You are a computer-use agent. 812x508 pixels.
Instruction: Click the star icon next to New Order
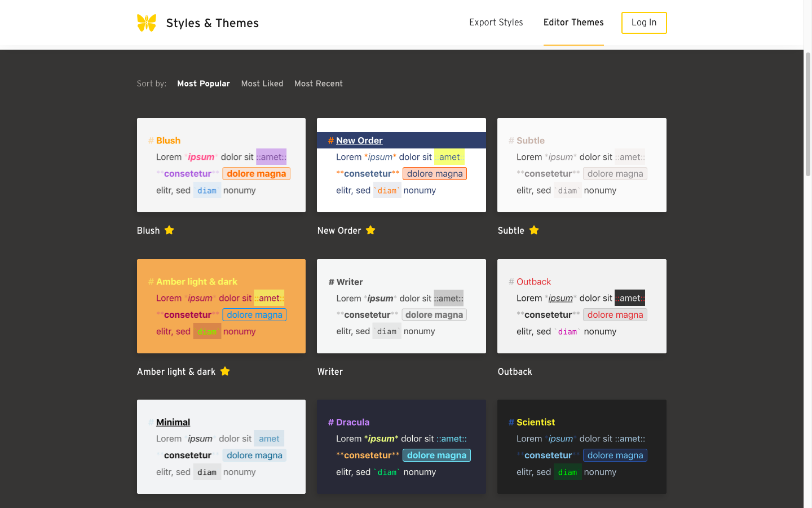pyautogui.click(x=370, y=230)
